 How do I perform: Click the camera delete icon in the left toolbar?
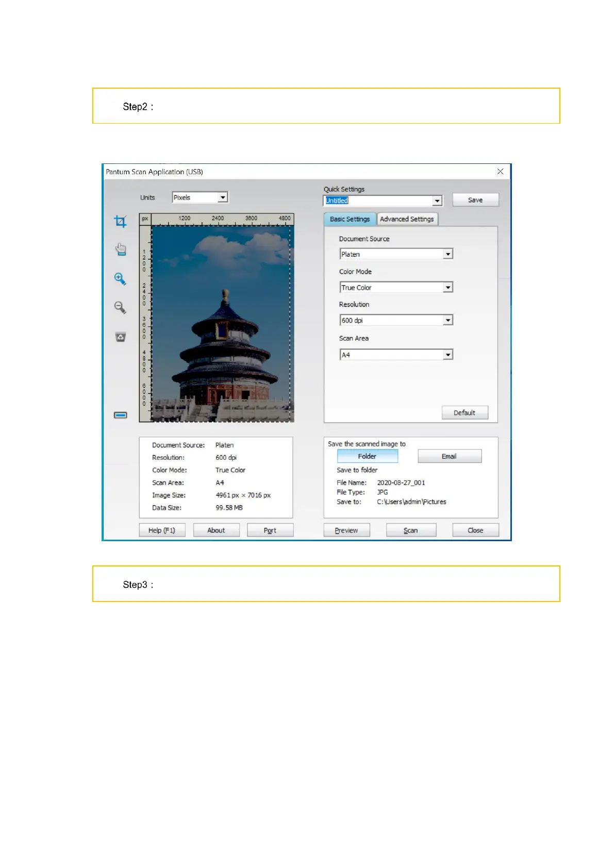pos(120,337)
